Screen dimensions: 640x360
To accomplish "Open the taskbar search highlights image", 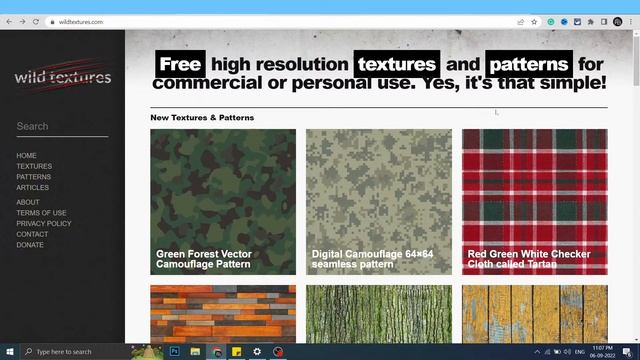I will click(x=147, y=351).
